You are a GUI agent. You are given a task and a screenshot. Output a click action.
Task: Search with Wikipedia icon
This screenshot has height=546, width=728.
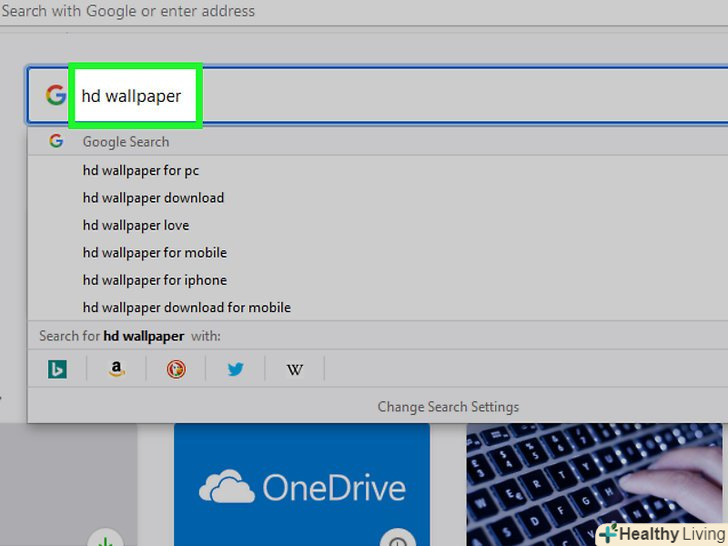tap(295, 370)
